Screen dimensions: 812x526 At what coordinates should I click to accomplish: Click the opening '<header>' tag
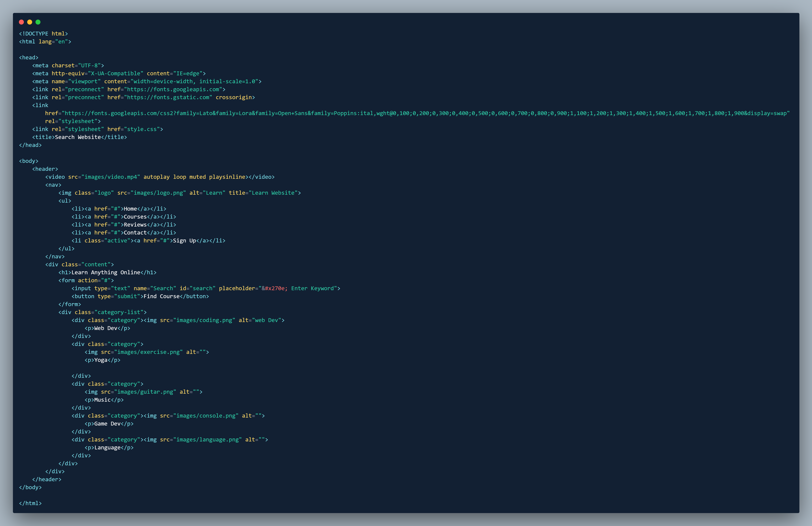point(45,169)
